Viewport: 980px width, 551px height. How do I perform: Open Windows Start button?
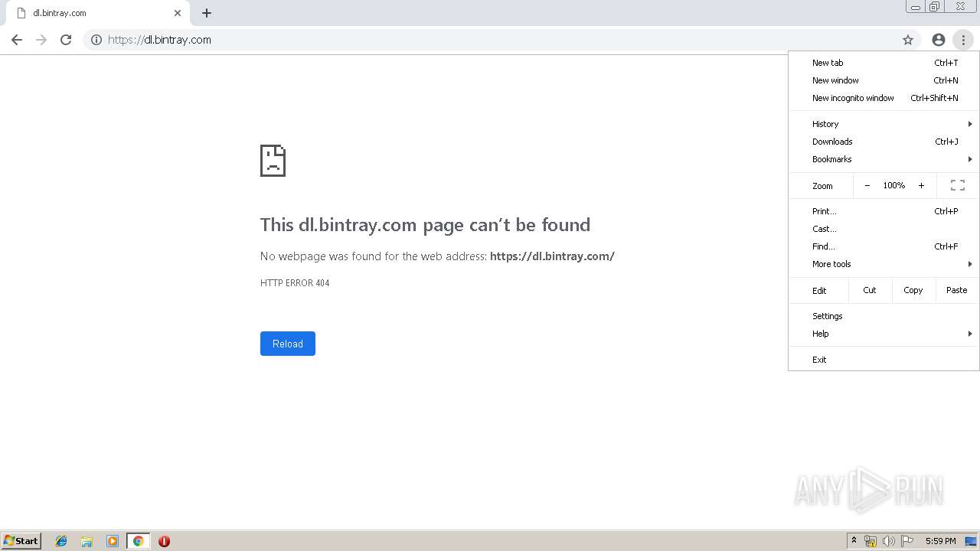tap(21, 541)
